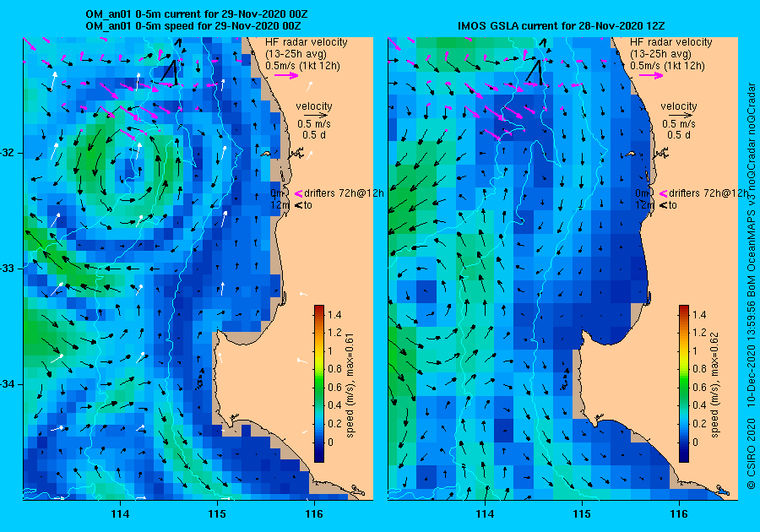Viewport: 760px width, 532px height.
Task: Click the 'speed (m/s), max=0.62' label
Action: click(x=715, y=385)
